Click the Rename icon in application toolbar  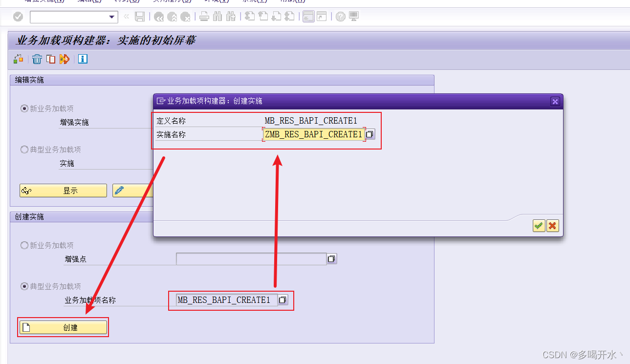coord(64,59)
